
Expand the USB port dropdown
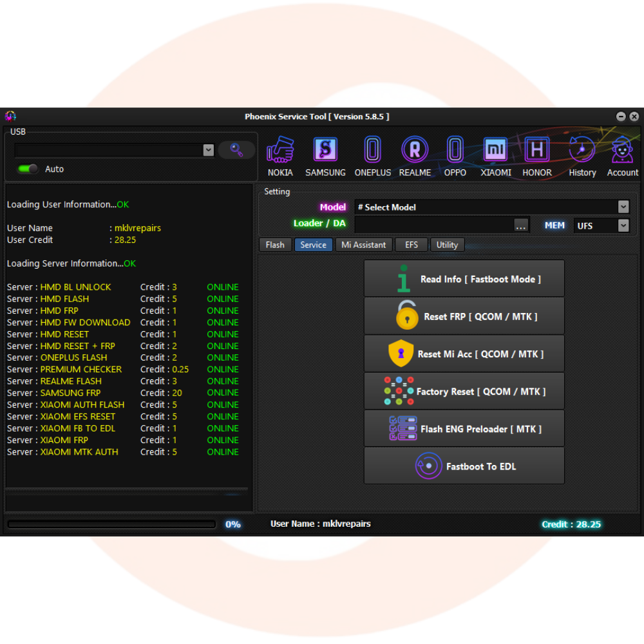(x=208, y=150)
